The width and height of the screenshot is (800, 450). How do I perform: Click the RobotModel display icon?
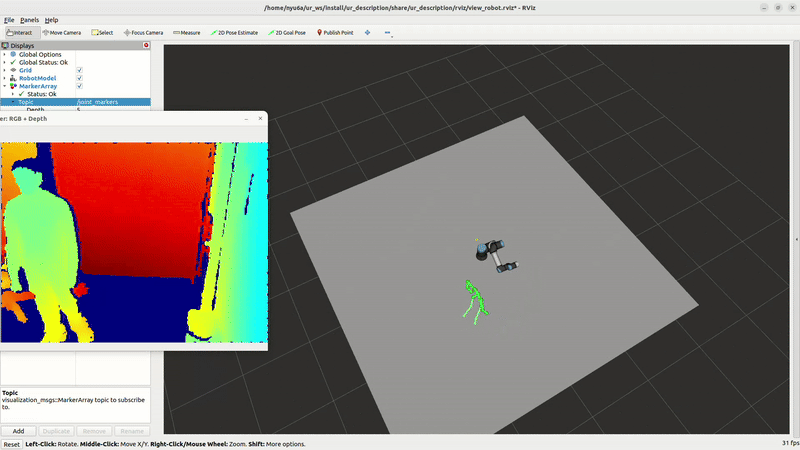click(13, 78)
